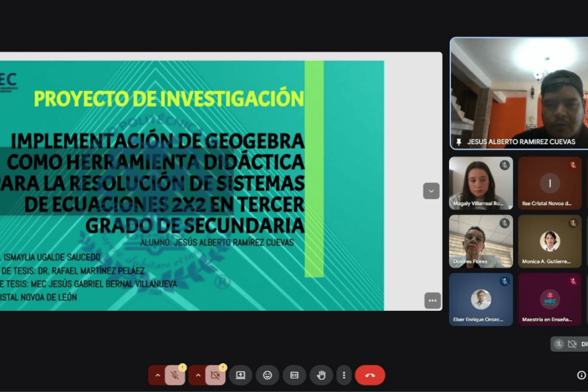Click the Present screen icon
588x392 pixels.
pos(240,375)
